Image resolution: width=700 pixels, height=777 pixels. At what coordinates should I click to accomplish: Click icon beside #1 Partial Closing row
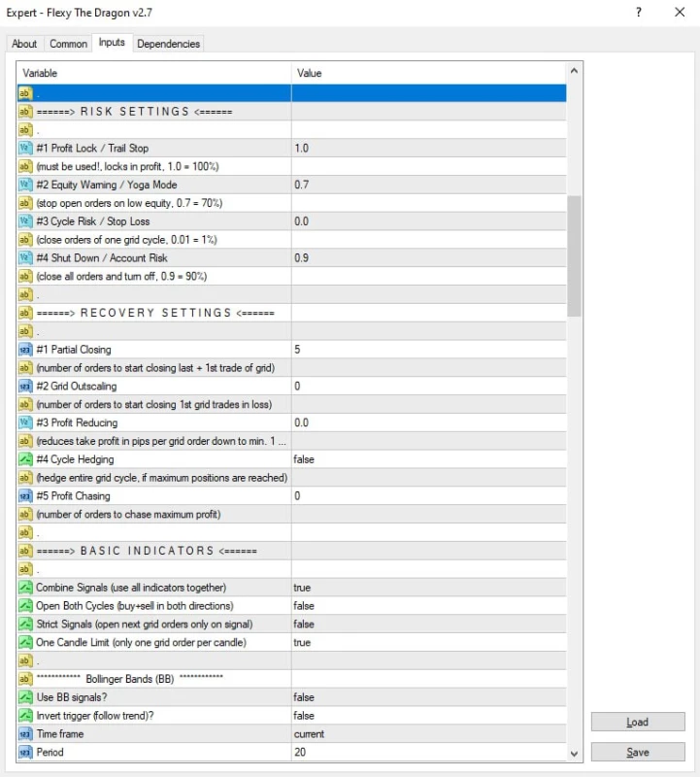tap(25, 350)
